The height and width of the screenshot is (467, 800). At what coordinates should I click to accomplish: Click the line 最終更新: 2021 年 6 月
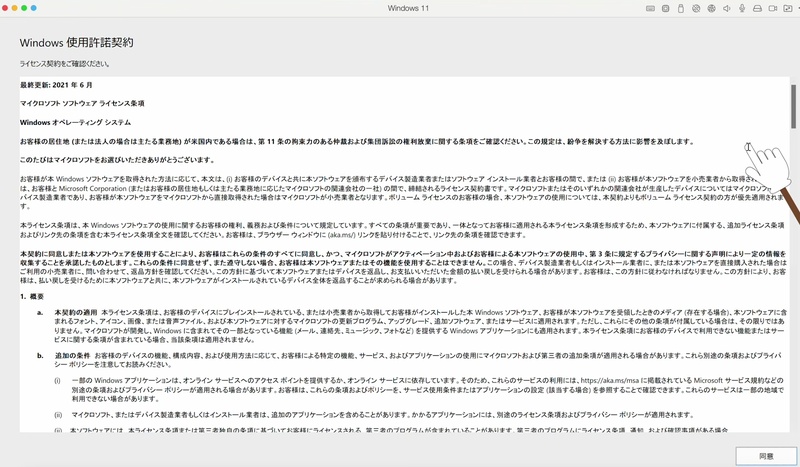[x=56, y=85]
